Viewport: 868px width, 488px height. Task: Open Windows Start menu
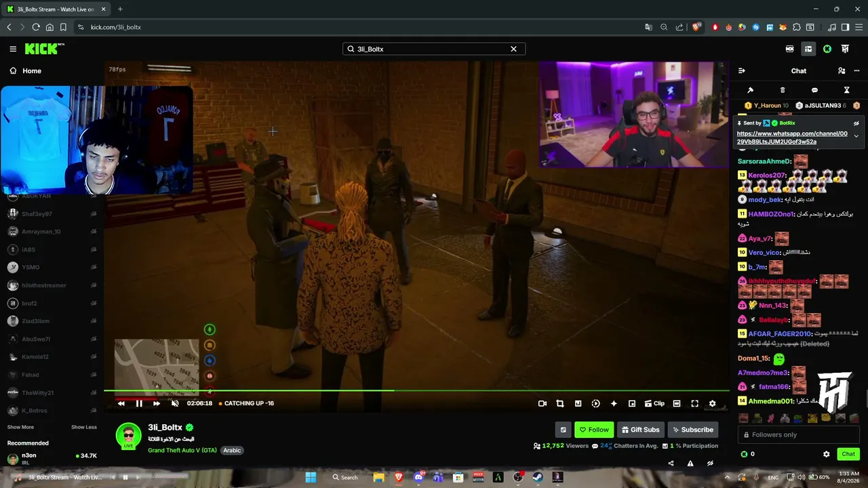point(311,477)
